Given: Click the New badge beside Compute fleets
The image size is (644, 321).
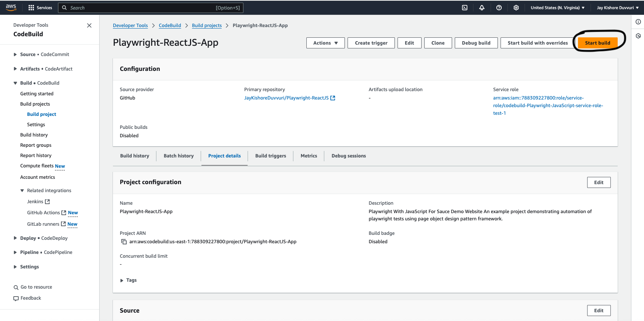Looking at the screenshot, I should point(60,166).
